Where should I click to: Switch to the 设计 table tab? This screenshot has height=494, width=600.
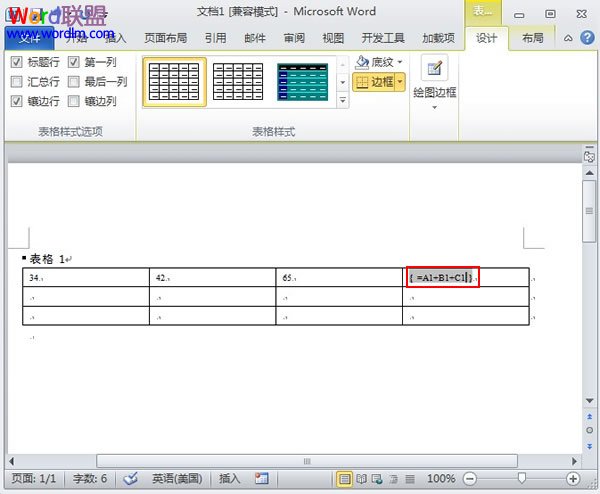click(x=486, y=38)
